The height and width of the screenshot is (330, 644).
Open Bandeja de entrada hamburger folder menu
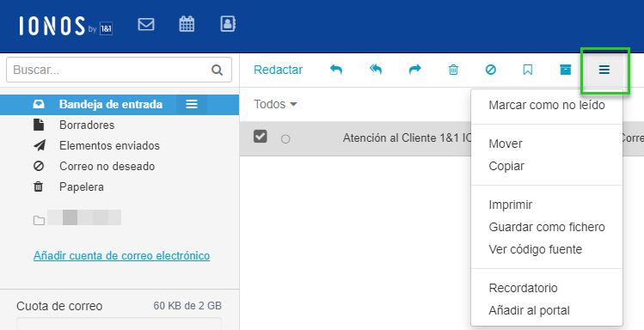192,104
